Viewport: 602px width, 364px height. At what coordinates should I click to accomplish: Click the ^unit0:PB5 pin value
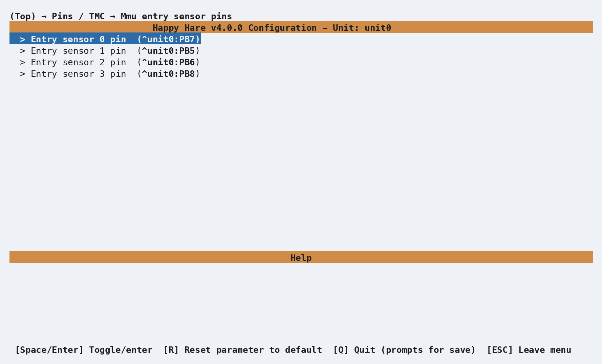(x=168, y=51)
